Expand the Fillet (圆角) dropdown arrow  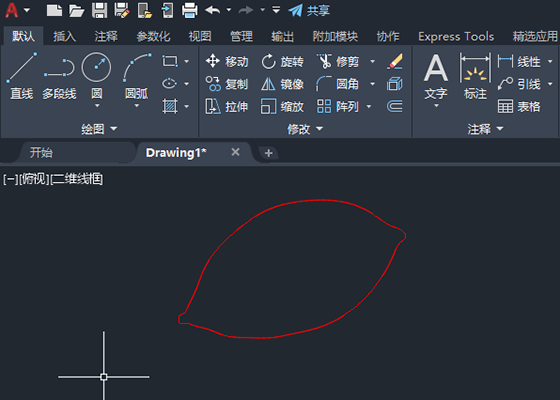coord(372,84)
